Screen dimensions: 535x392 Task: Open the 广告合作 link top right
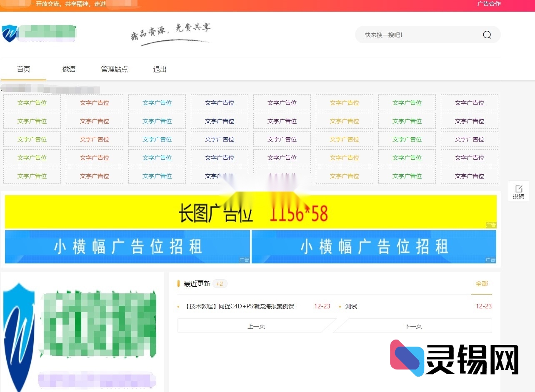click(x=488, y=4)
